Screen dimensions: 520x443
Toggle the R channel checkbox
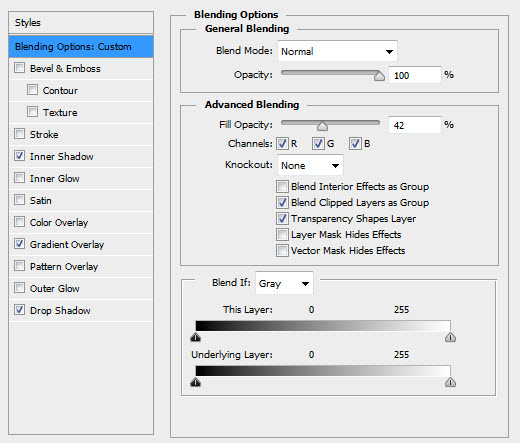click(x=282, y=144)
